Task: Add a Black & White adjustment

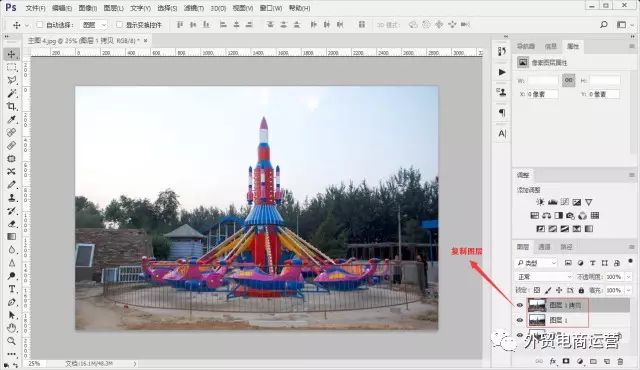Action: [558, 215]
